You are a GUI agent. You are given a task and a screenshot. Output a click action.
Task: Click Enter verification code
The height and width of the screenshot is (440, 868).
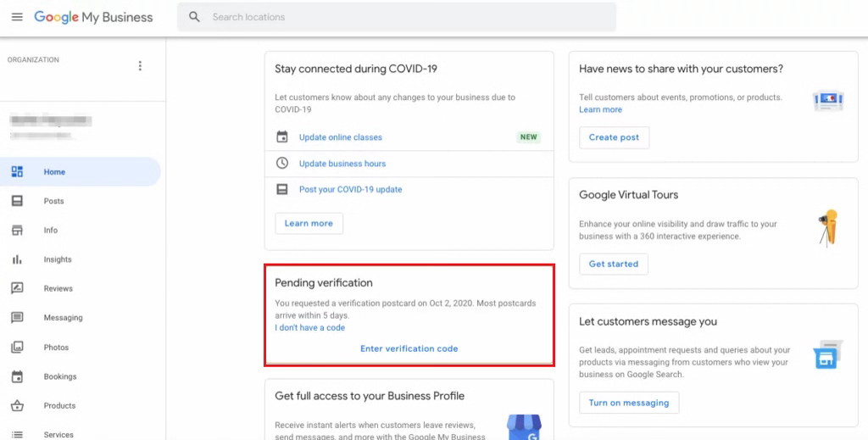pos(409,348)
